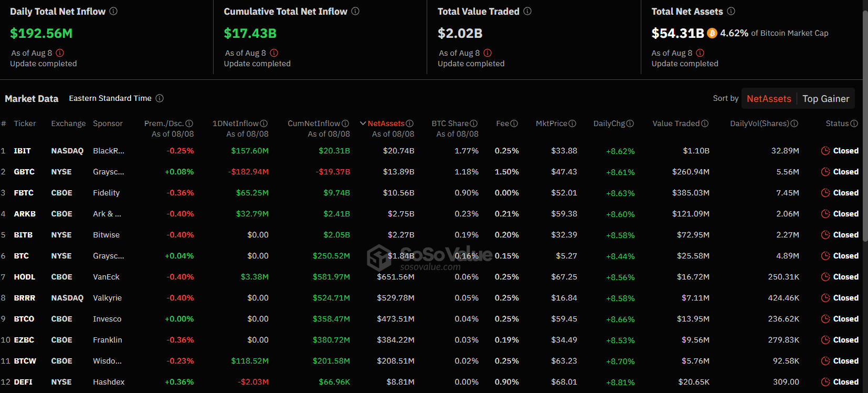
Task: Click the closed clock icon in GBTC row
Action: (825, 172)
